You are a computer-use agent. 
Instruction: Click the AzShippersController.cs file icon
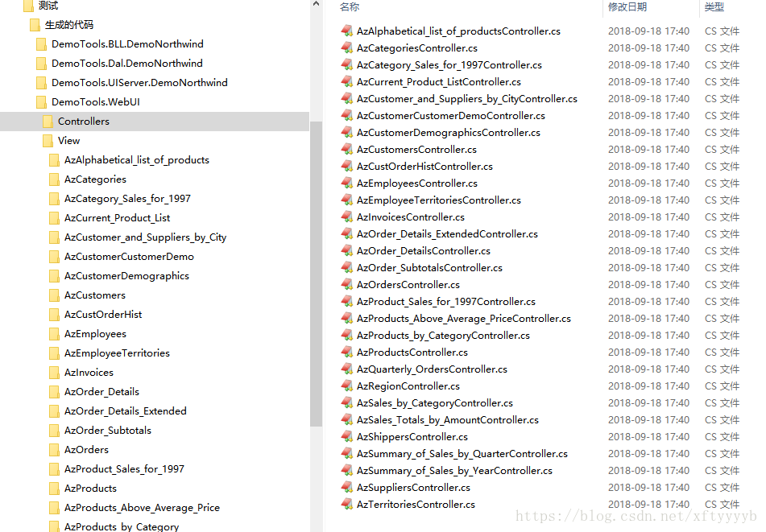(x=347, y=437)
